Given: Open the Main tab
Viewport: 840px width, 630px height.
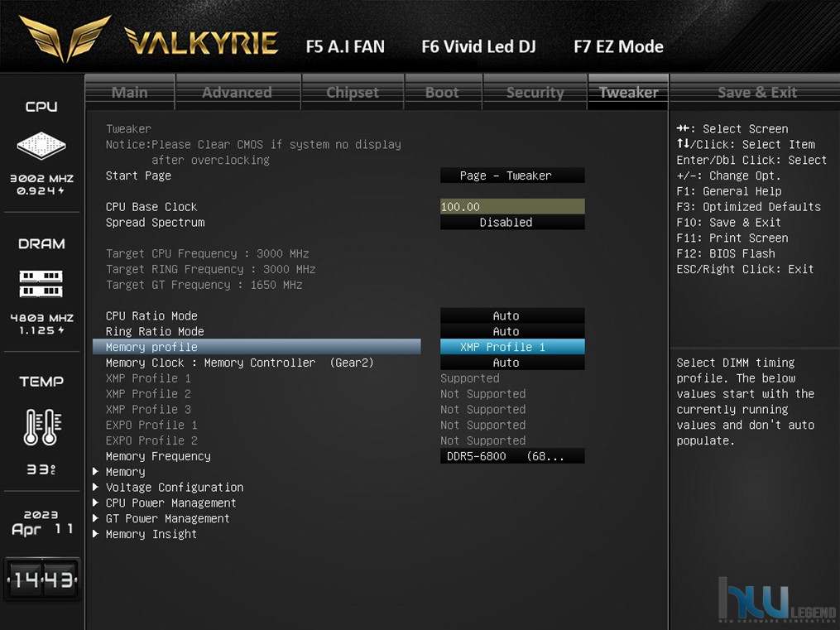Looking at the screenshot, I should (130, 92).
